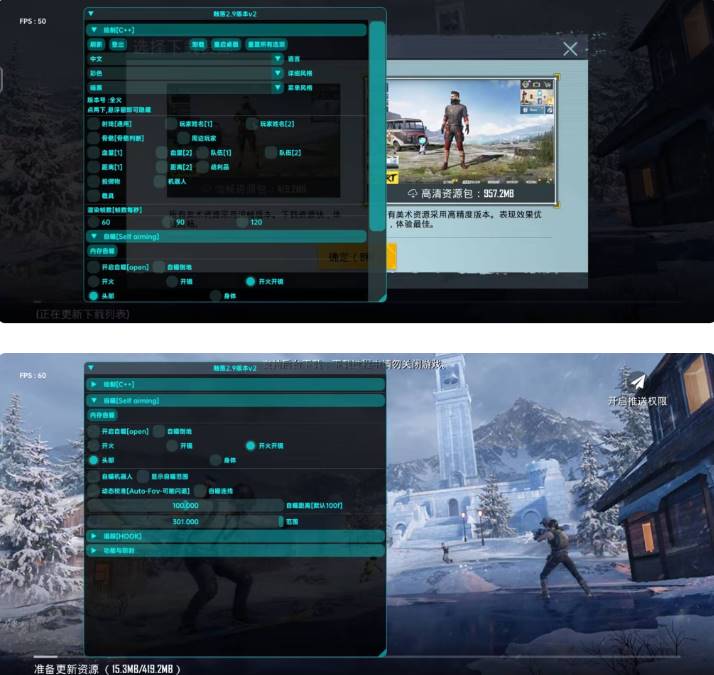Enable the 显示自瞄范围 checkbox

coord(143,476)
